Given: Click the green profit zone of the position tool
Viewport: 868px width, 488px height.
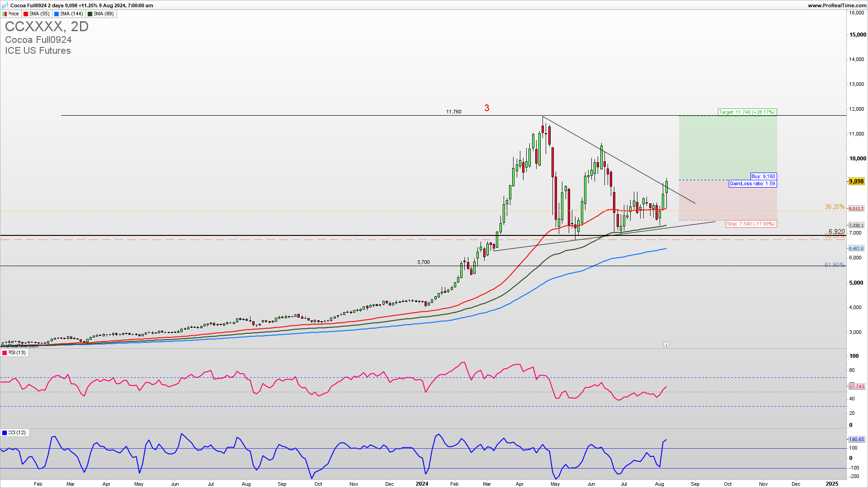Looking at the screenshot, I should tap(728, 147).
